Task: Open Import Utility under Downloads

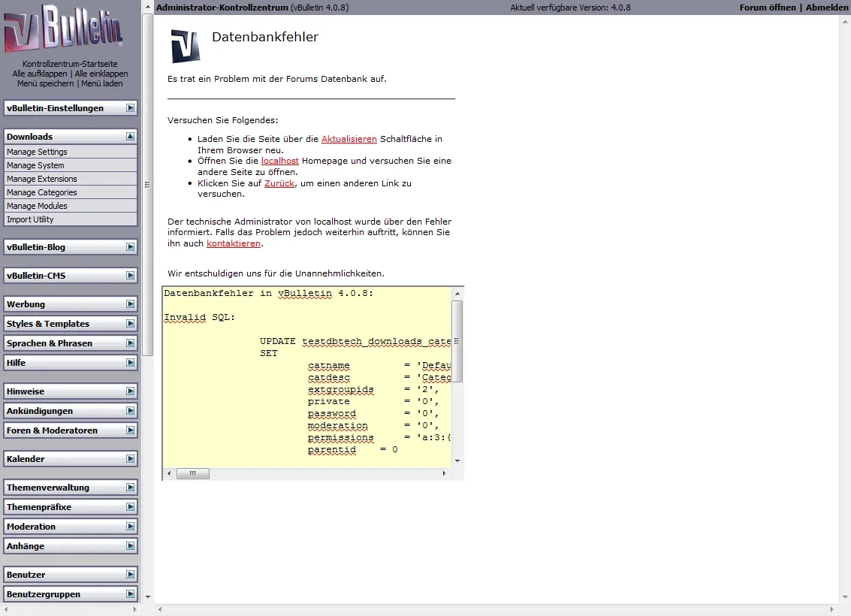Action: coord(71,220)
